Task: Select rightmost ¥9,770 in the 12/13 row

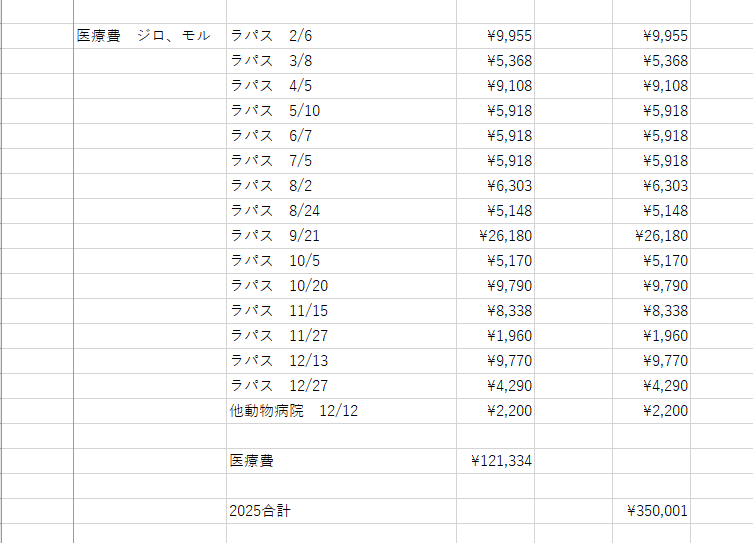Action: (651, 361)
